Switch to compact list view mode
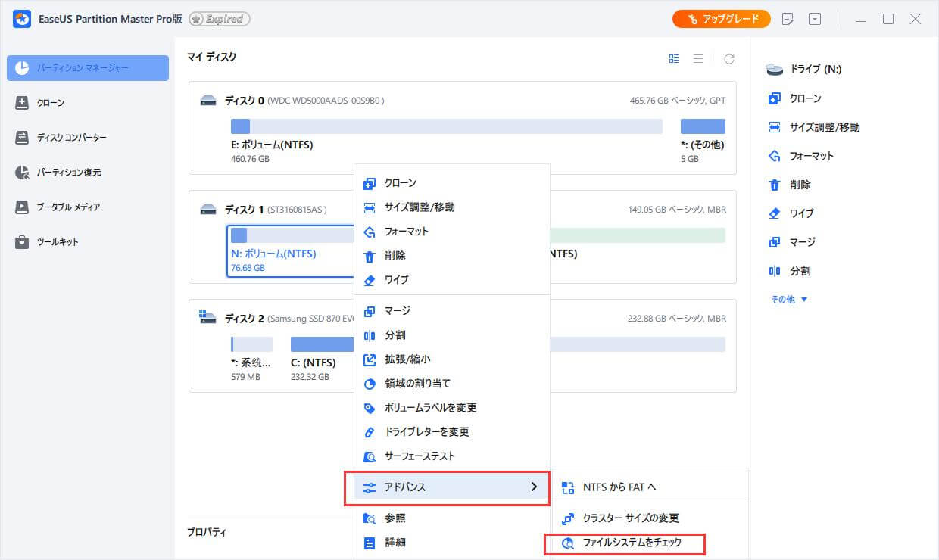This screenshot has height=560, width=939. (698, 58)
